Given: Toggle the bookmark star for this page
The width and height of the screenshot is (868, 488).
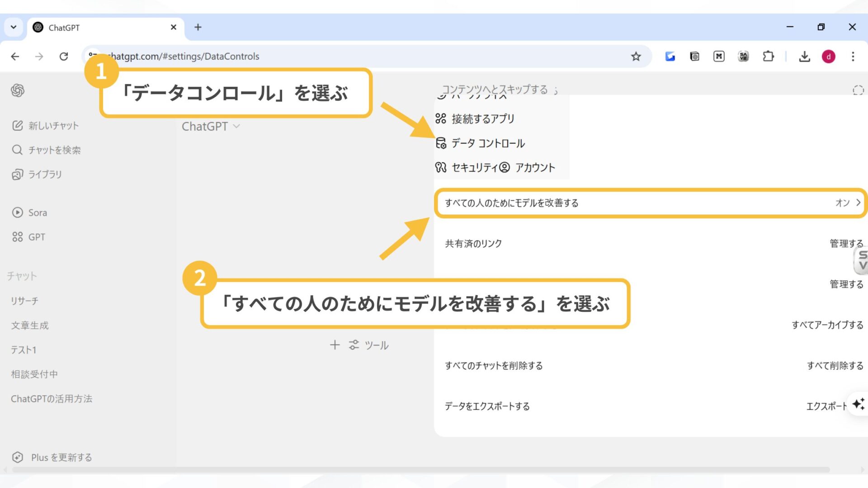Looking at the screenshot, I should click(636, 56).
